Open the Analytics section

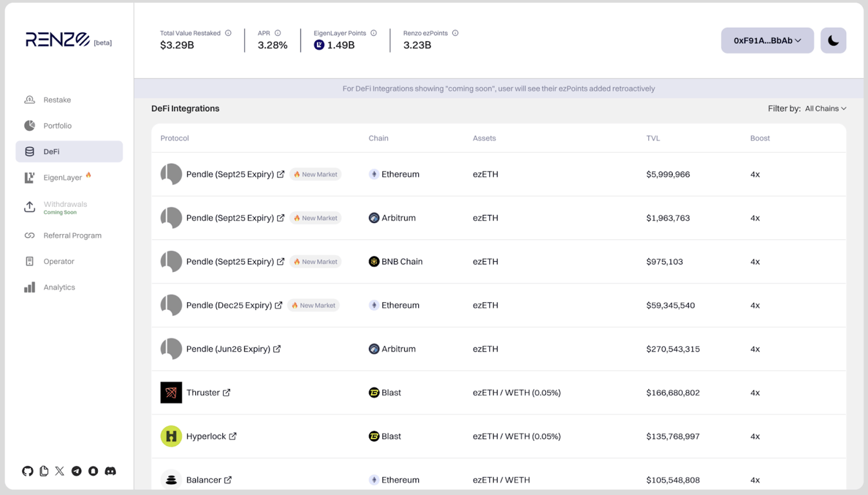click(59, 287)
